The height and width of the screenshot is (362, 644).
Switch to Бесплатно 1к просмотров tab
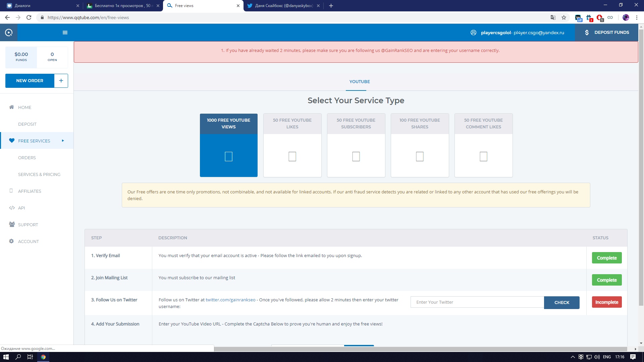pos(123,6)
